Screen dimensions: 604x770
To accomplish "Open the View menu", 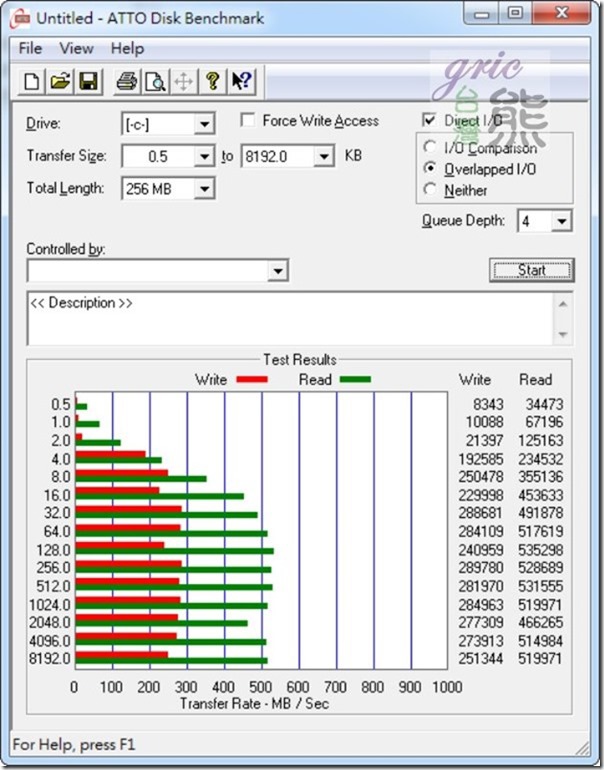I will (x=76, y=49).
